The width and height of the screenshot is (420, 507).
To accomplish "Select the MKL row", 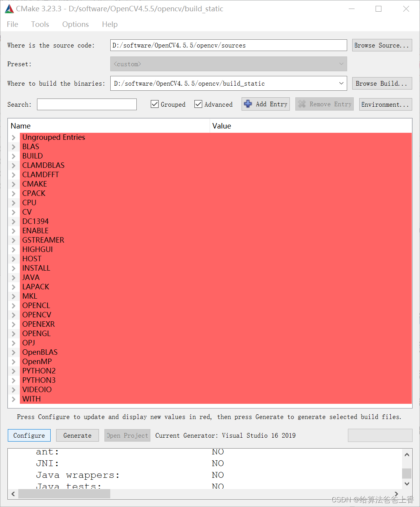I will click(x=215, y=296).
